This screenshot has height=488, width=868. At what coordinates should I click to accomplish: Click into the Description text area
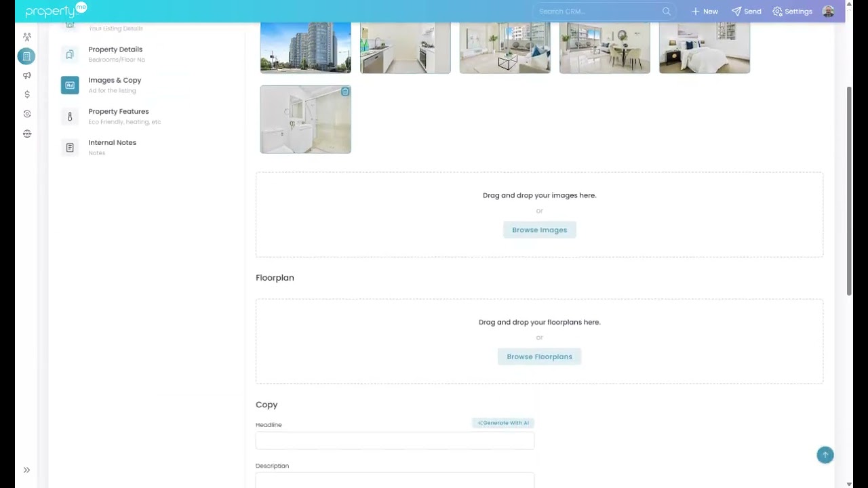pos(395,481)
